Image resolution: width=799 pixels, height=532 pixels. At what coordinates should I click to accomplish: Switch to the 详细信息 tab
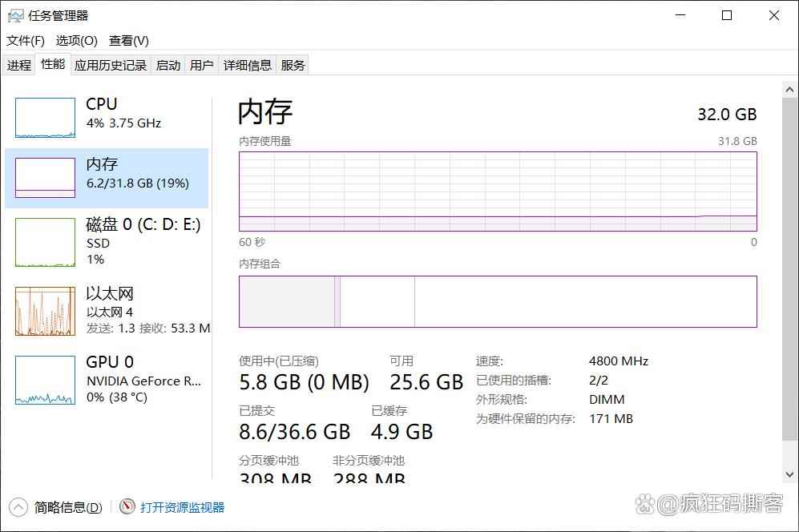(x=247, y=65)
